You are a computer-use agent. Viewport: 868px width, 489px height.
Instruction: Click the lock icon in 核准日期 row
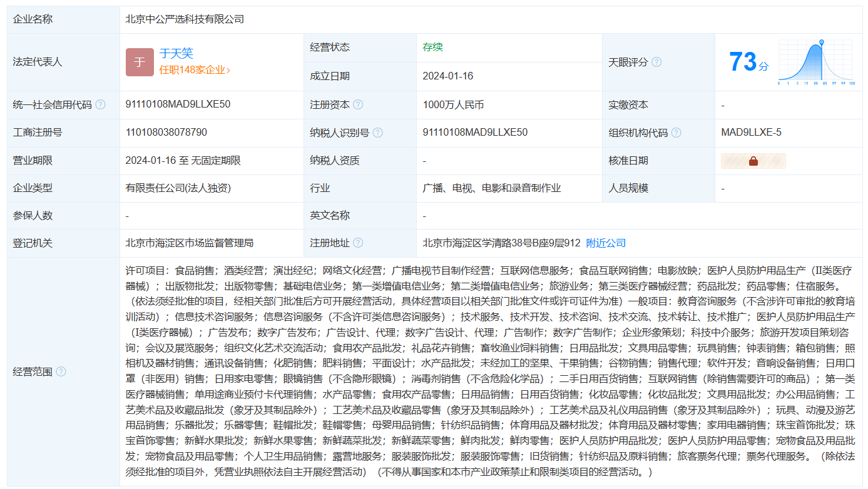click(753, 161)
